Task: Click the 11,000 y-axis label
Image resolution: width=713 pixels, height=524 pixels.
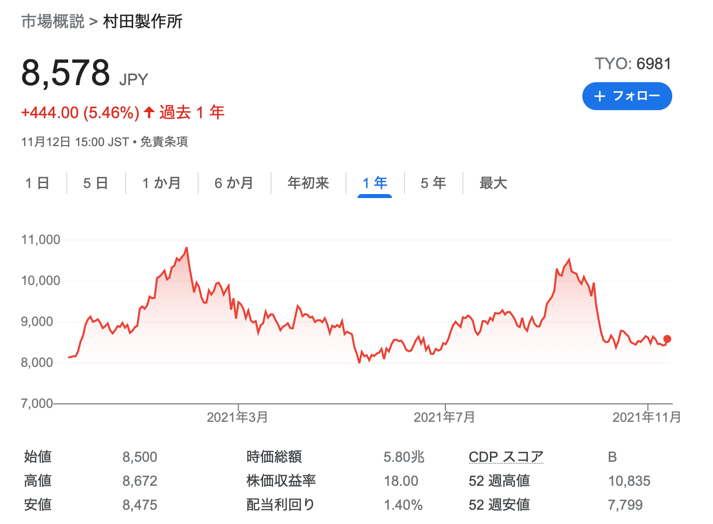Action: click(40, 240)
